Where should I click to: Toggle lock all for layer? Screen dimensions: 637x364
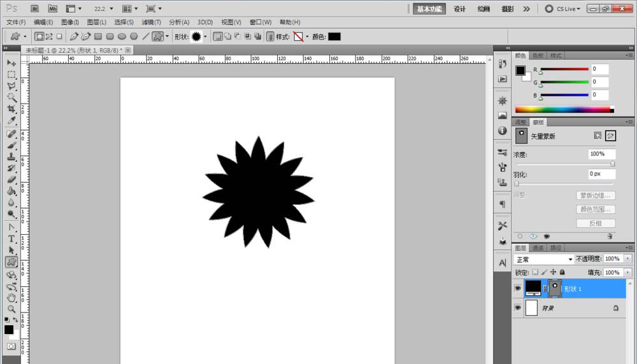[x=562, y=272]
